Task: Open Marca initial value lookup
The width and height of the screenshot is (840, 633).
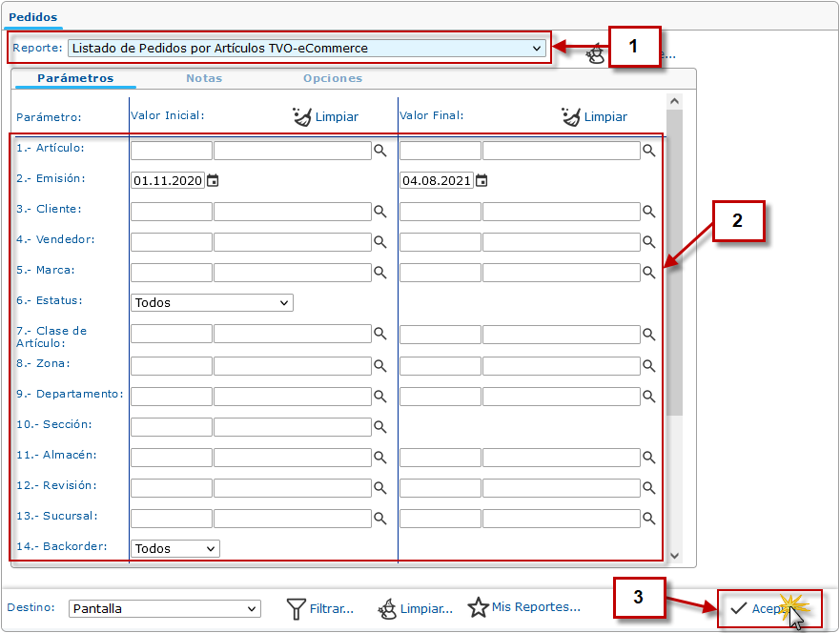Action: coord(379,272)
